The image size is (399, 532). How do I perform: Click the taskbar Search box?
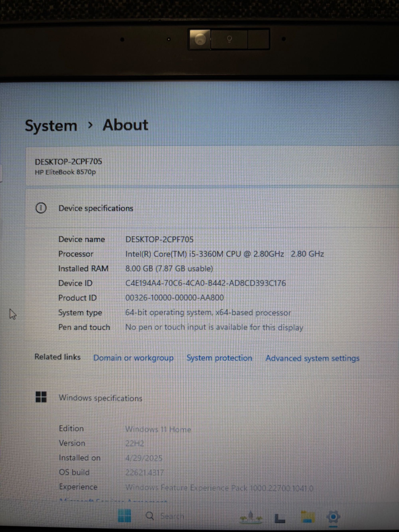[x=165, y=516]
